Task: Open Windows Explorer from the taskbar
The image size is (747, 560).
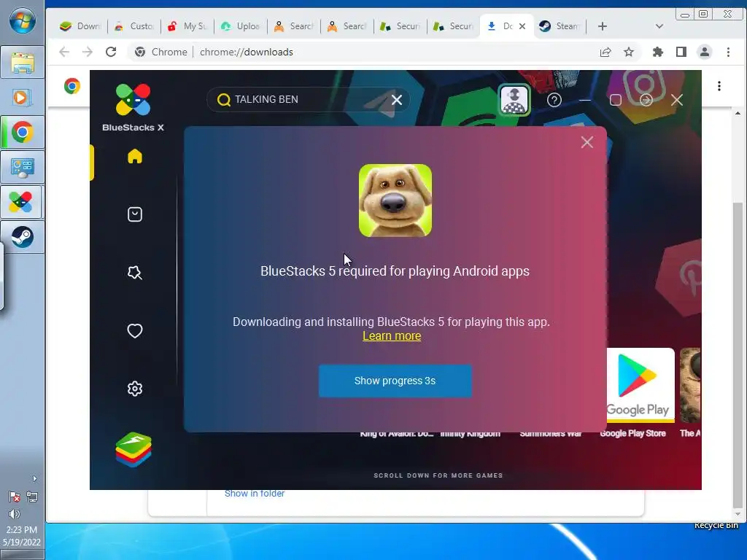Action: pos(23,63)
